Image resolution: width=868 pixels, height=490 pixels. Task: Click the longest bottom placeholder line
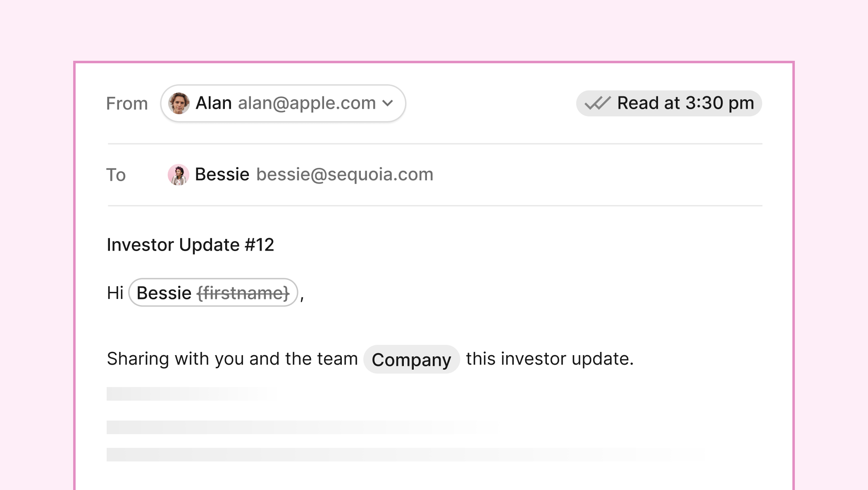tap(331, 454)
